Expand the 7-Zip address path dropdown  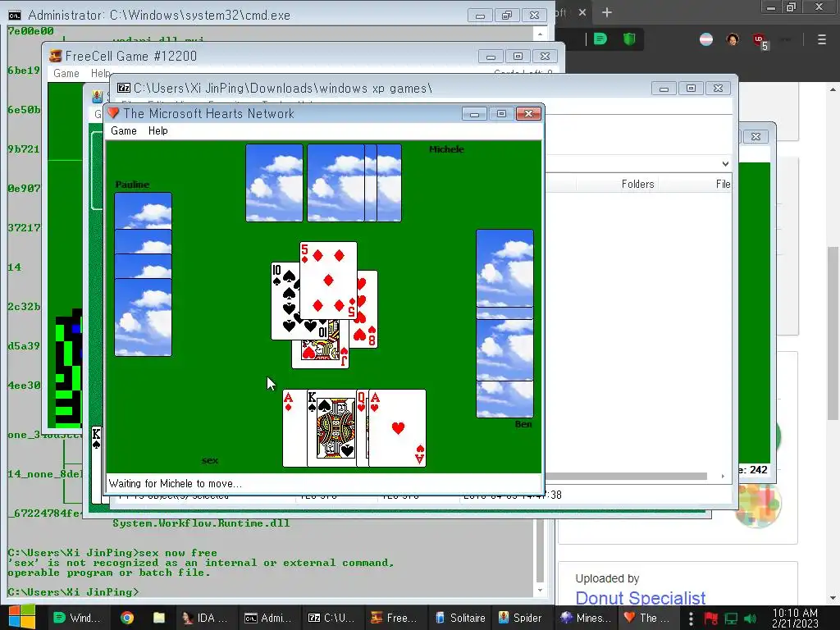click(x=725, y=164)
